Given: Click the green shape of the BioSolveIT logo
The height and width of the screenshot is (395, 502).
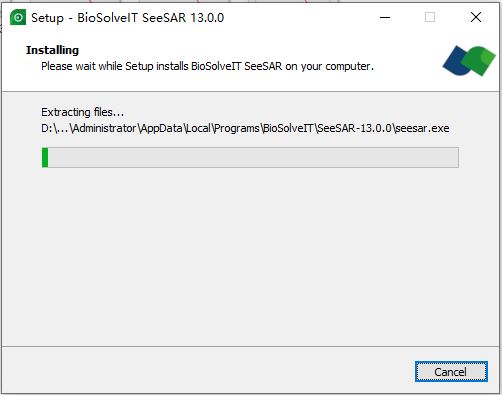Looking at the screenshot, I should [479, 61].
